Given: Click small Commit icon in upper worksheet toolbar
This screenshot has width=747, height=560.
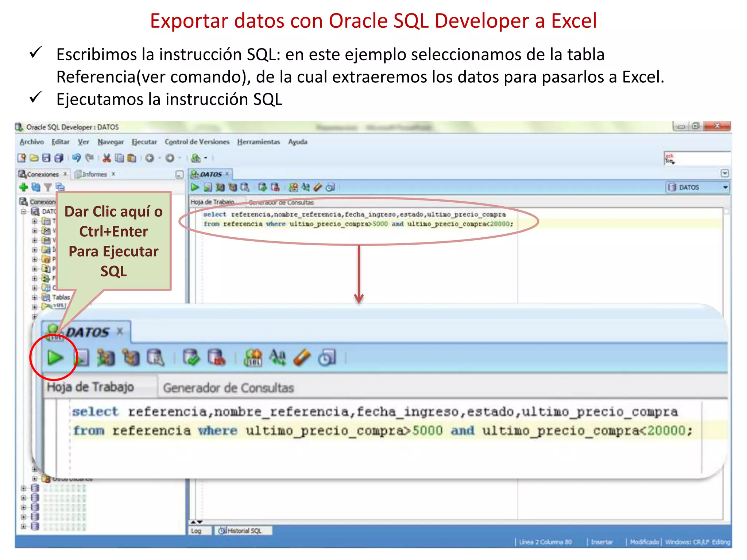Looking at the screenshot, I should tap(262, 187).
